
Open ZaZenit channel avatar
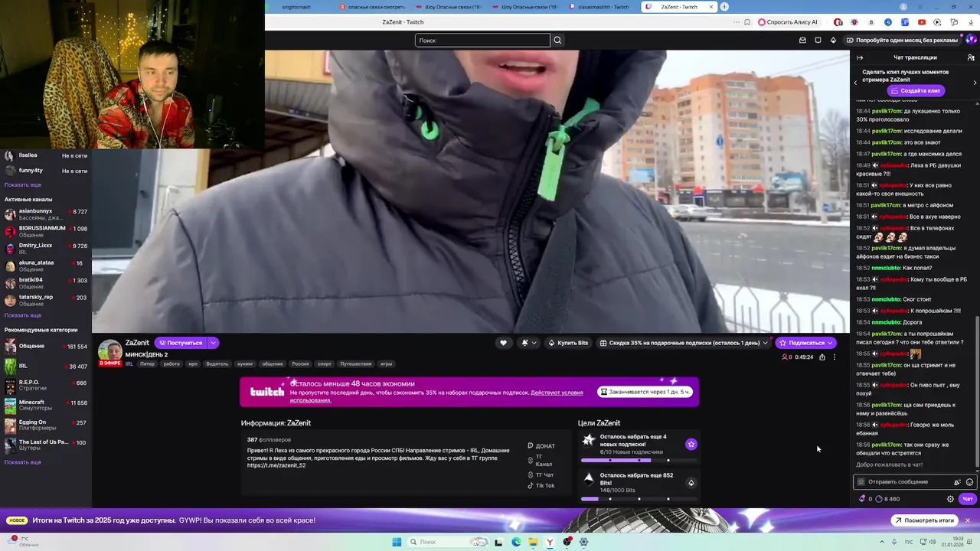pos(110,351)
